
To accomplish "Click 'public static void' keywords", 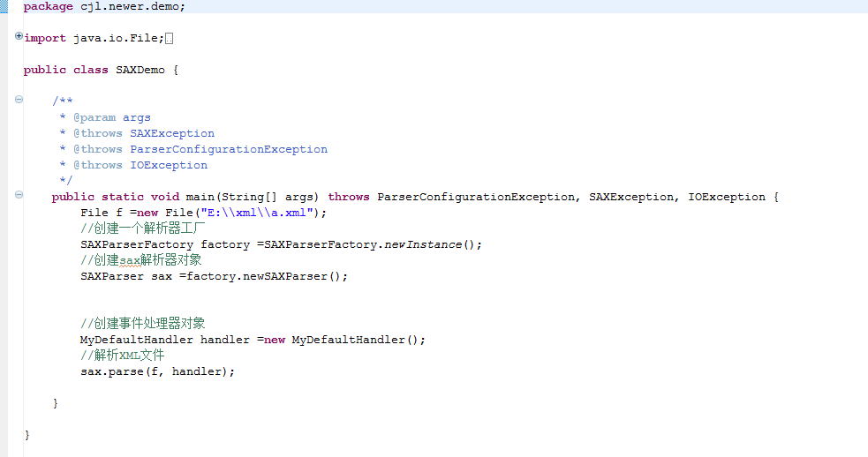I will (116, 197).
